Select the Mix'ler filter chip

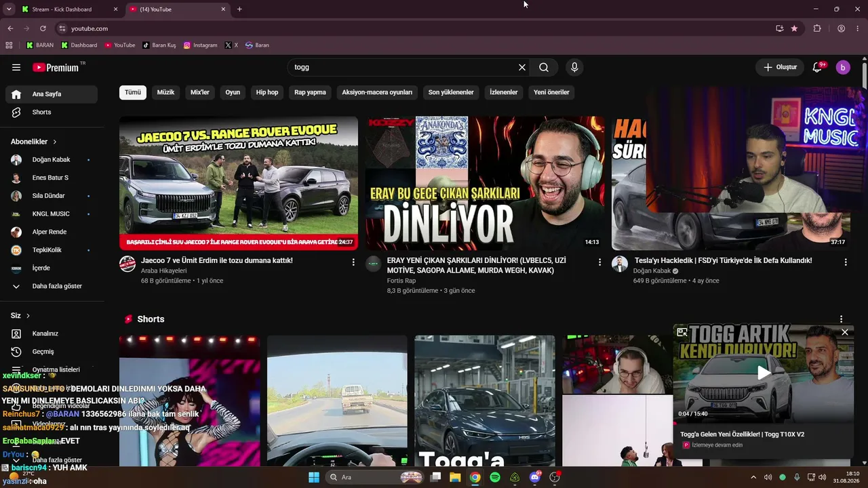pos(200,92)
